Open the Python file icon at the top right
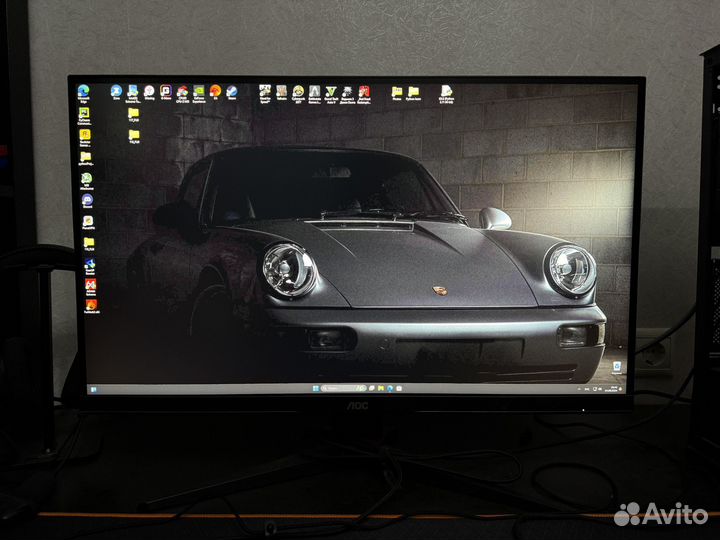 pos(446,94)
